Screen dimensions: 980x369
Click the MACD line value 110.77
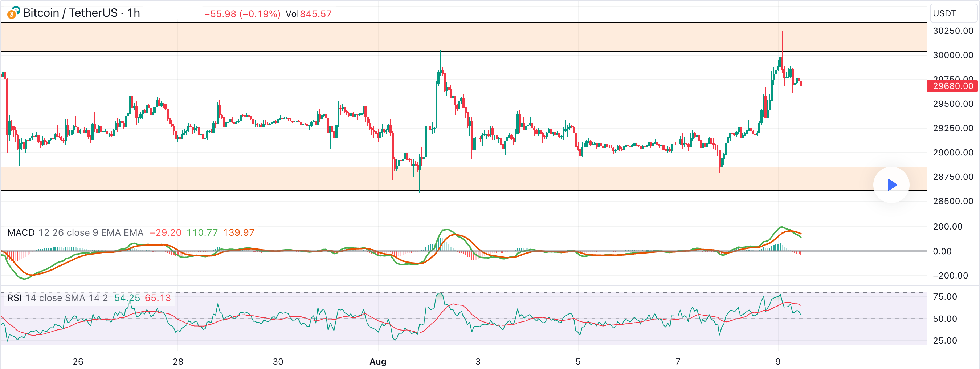click(x=202, y=232)
